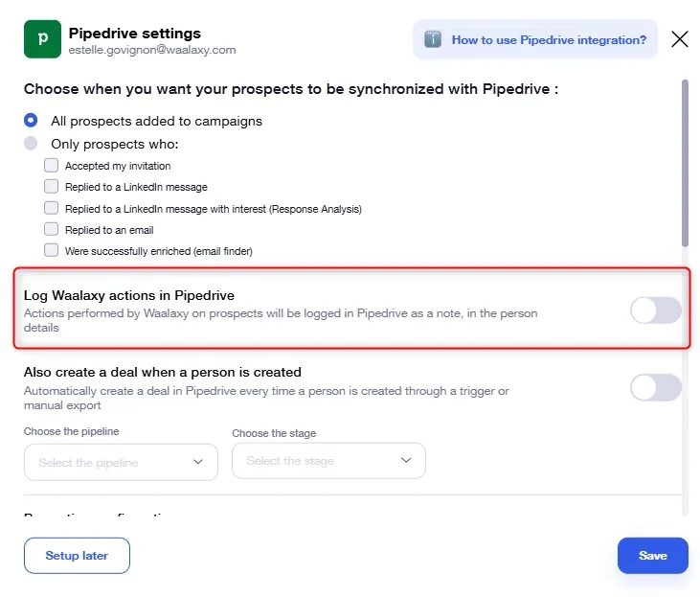Tick Replied to LinkedIn message with interest
Image resolution: width=700 pixels, height=597 pixels.
tap(52, 208)
